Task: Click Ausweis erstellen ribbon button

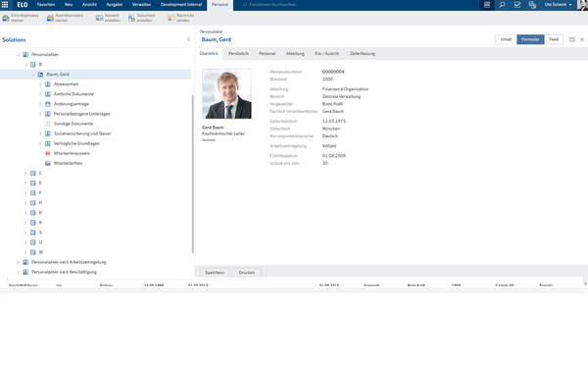Action: (108, 18)
